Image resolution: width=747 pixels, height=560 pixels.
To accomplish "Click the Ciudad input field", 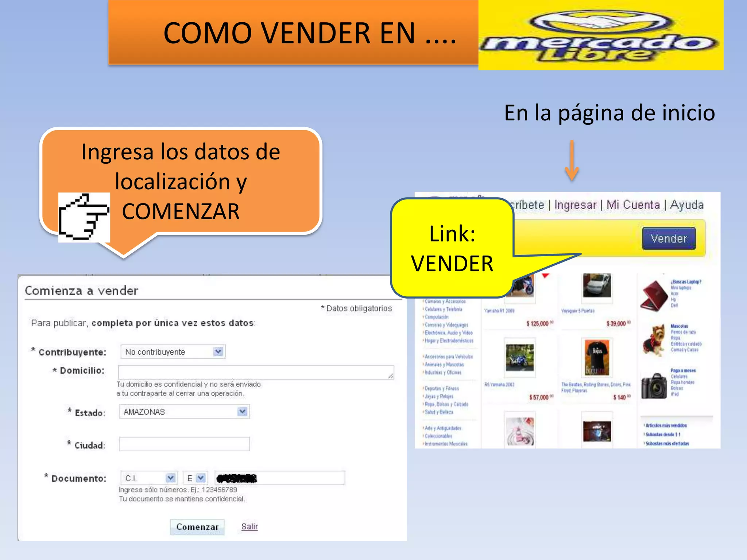I will pyautogui.click(x=184, y=444).
